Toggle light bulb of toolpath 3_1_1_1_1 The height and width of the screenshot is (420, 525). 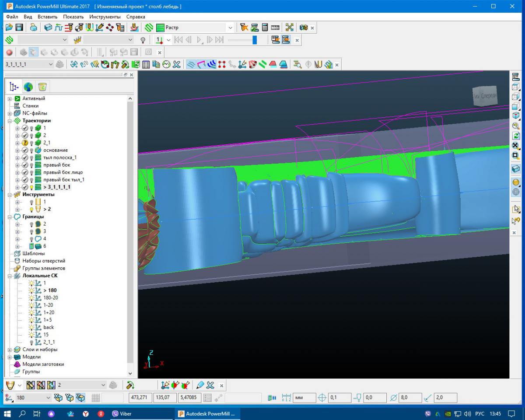click(31, 187)
